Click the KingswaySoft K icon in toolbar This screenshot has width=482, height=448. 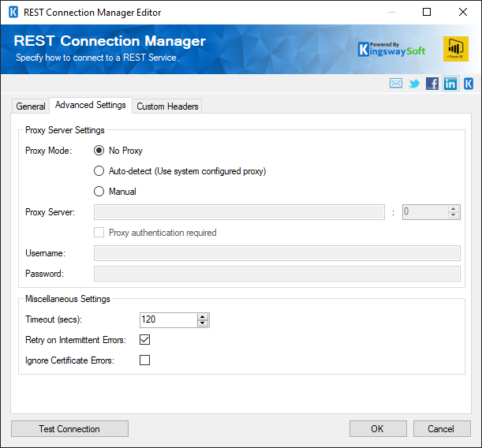click(469, 84)
